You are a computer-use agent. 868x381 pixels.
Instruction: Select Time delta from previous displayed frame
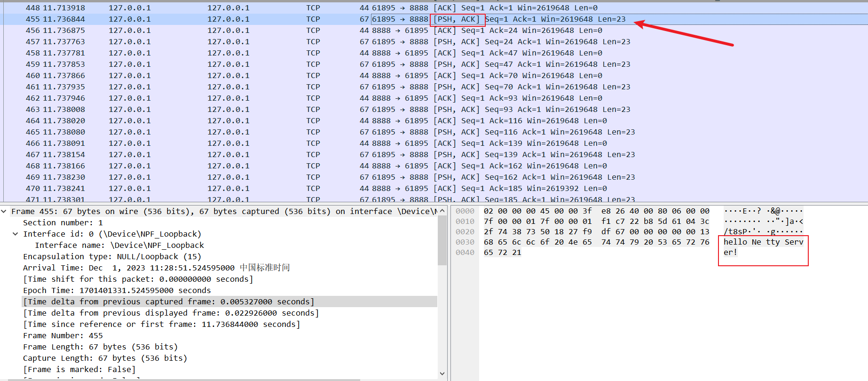point(171,313)
